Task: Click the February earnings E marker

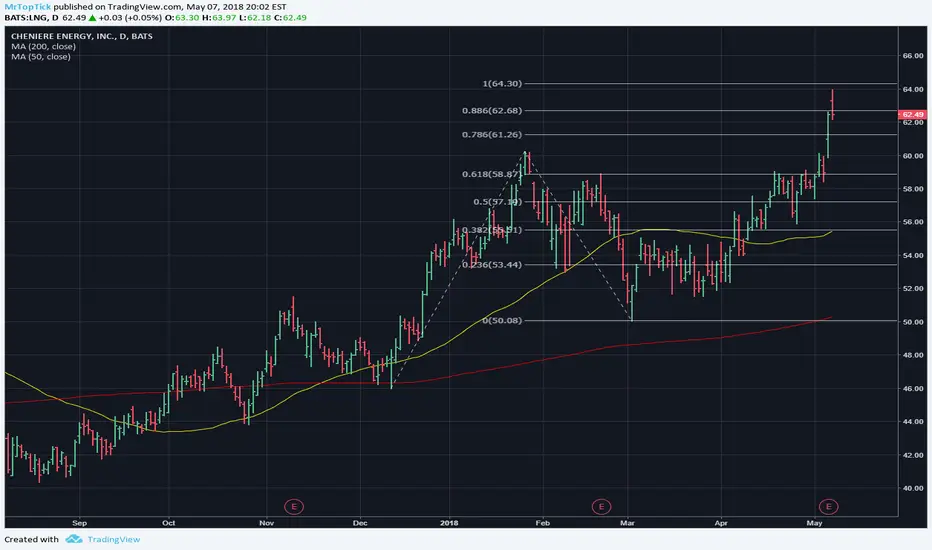Action: tap(601, 507)
